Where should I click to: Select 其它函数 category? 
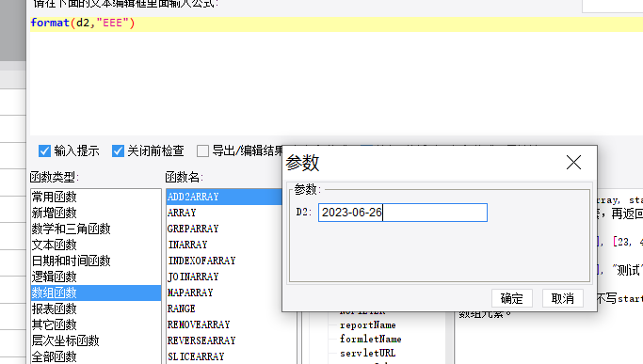[95, 324]
